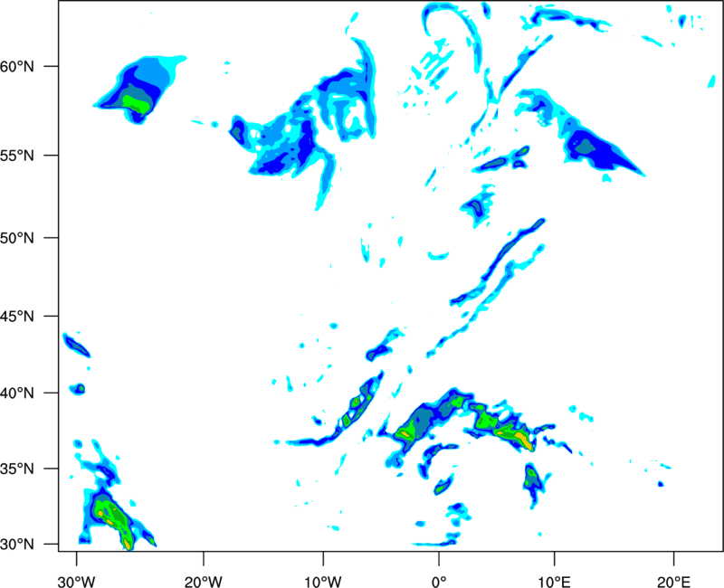This screenshot has width=724, height=588.
Task: Click the 30°W longitude label
Action: point(77,582)
